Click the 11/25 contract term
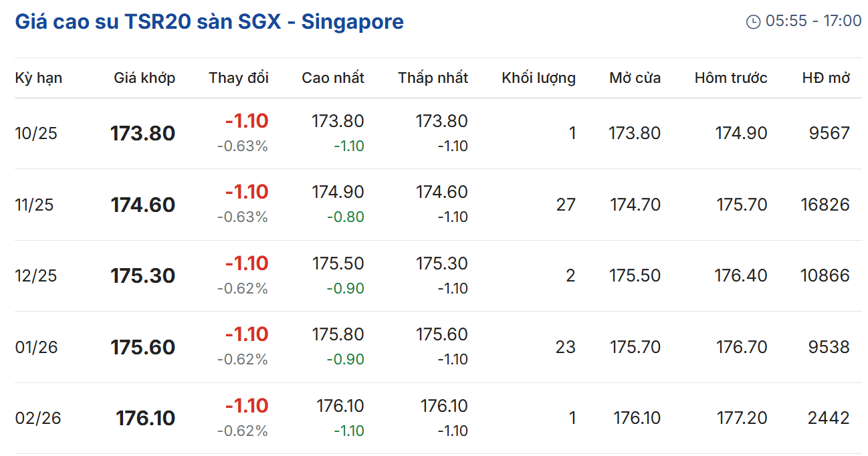 (35, 205)
